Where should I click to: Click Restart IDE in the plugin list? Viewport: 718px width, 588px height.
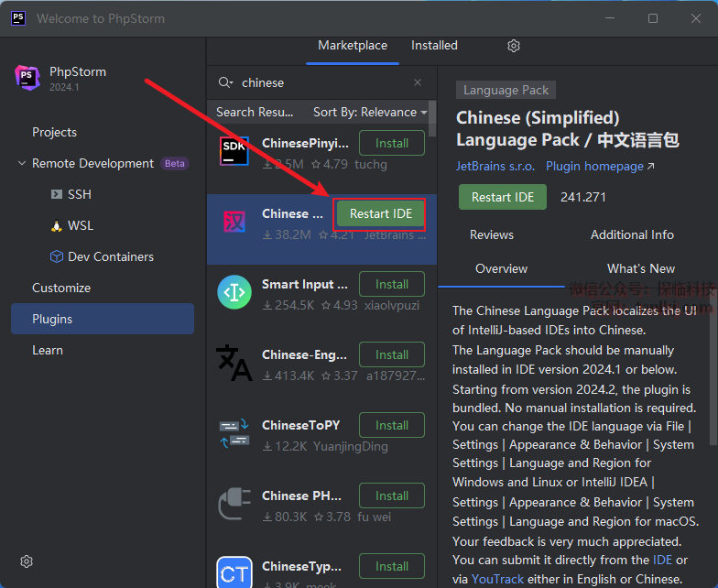tap(381, 213)
